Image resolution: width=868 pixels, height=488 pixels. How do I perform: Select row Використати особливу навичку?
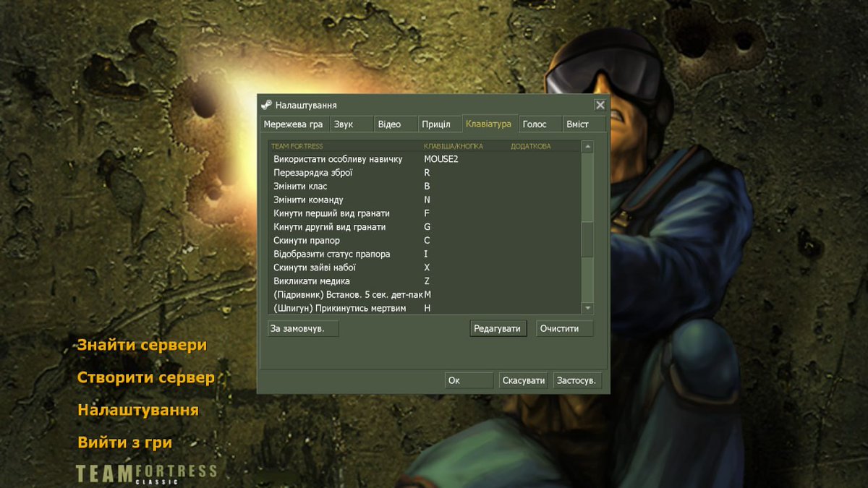coord(425,159)
